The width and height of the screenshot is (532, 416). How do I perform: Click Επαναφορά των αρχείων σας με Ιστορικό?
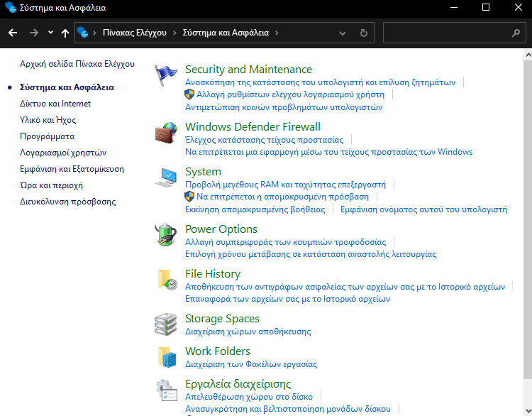[288, 299]
